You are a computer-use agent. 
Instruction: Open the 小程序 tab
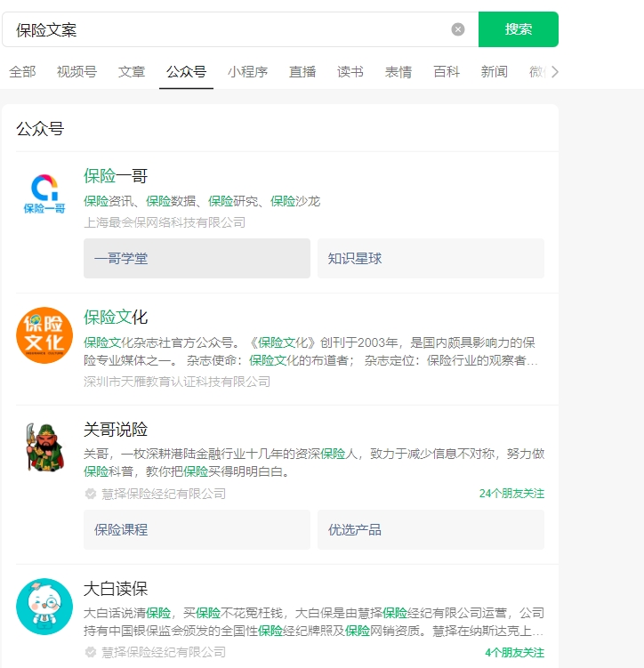pos(247,71)
